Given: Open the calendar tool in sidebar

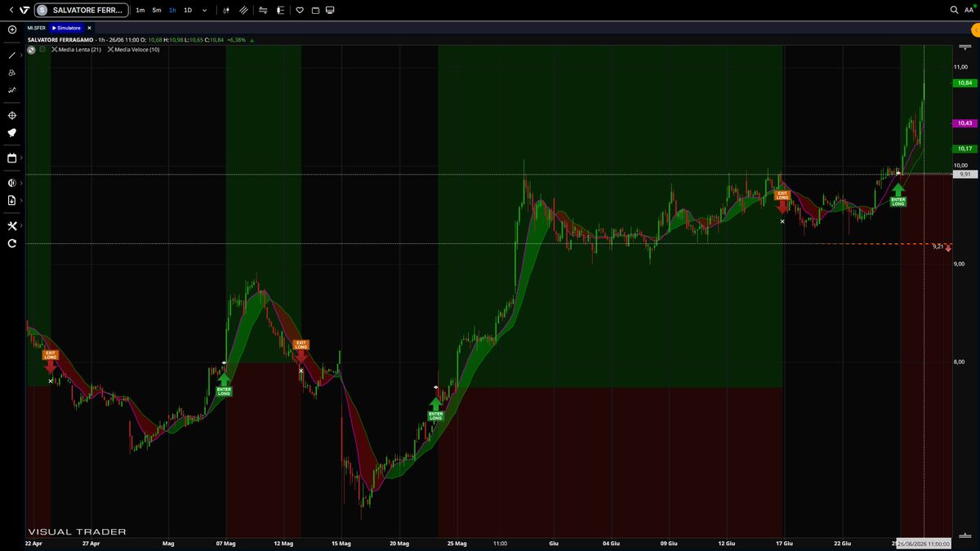Looking at the screenshot, I should [x=12, y=158].
